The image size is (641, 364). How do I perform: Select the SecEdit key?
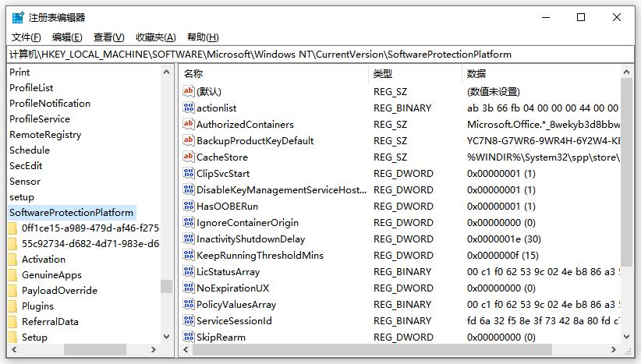26,165
